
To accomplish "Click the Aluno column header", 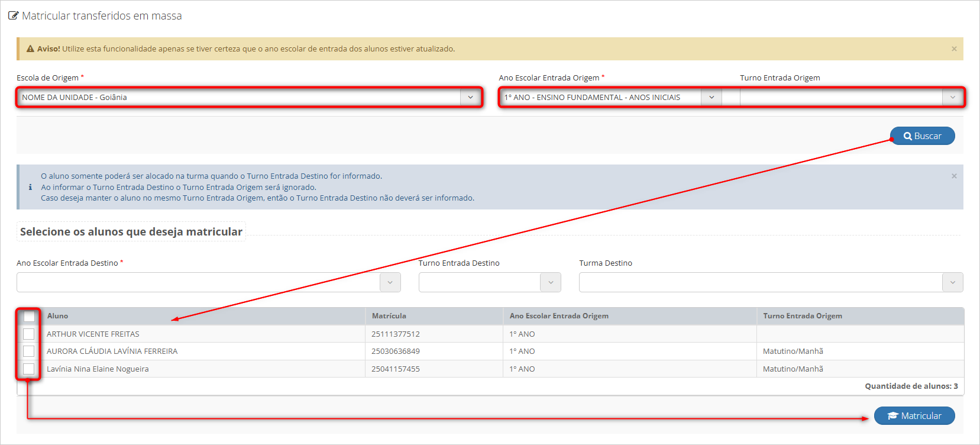I will point(58,316).
